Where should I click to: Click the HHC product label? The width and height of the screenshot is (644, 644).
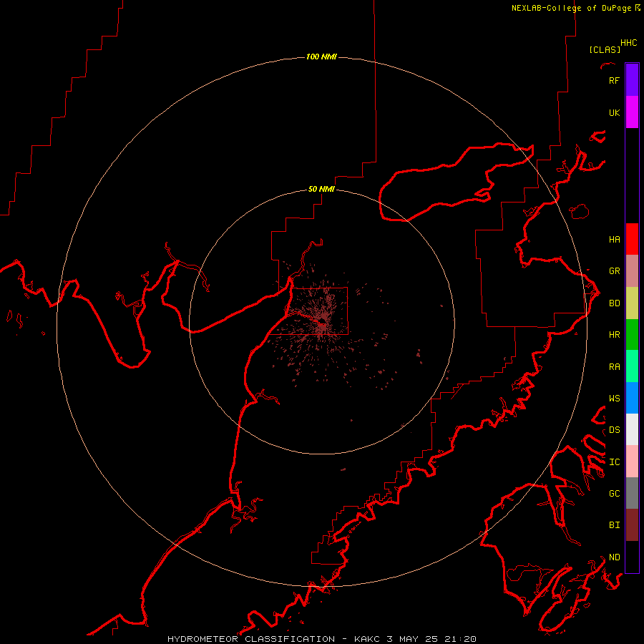[629, 43]
